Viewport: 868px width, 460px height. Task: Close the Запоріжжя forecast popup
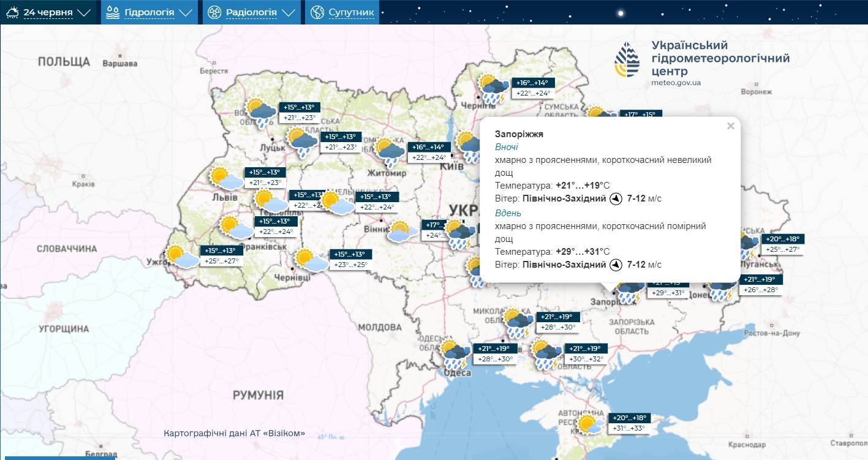tap(730, 126)
